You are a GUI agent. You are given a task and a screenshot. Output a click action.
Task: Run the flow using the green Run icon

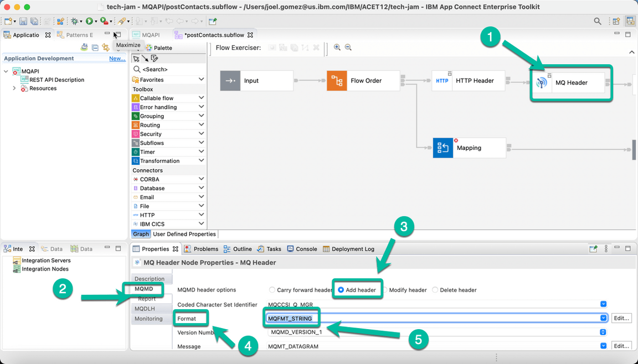pos(89,21)
